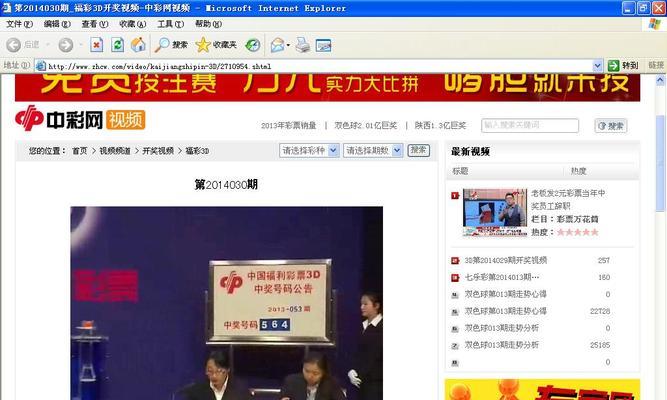Click the red number 1 rank badge
The height and width of the screenshot is (400, 667).
455,196
